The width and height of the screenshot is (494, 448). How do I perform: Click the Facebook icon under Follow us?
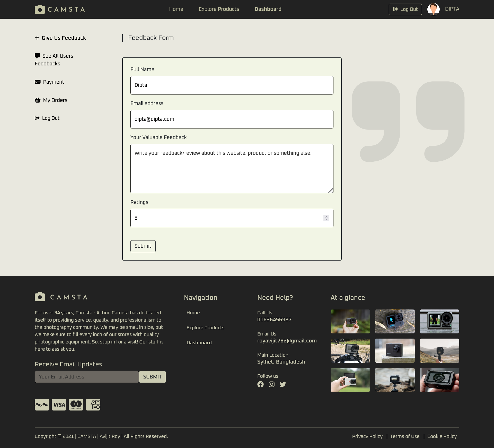pyautogui.click(x=260, y=384)
